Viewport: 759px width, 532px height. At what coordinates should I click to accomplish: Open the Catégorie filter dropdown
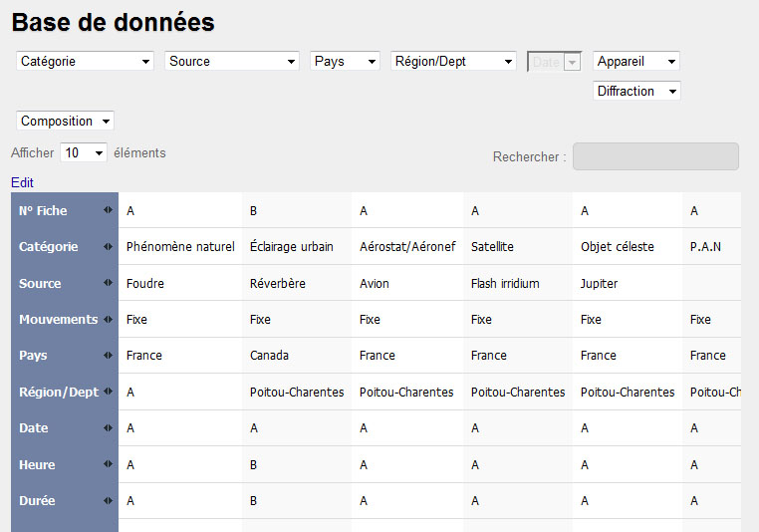(x=85, y=61)
